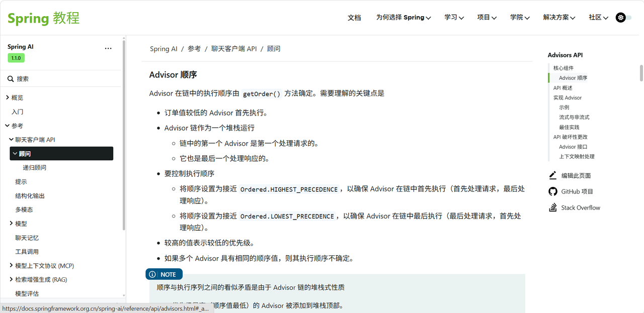Expand the 概览 sidebar section
The image size is (644, 313).
(8, 97)
